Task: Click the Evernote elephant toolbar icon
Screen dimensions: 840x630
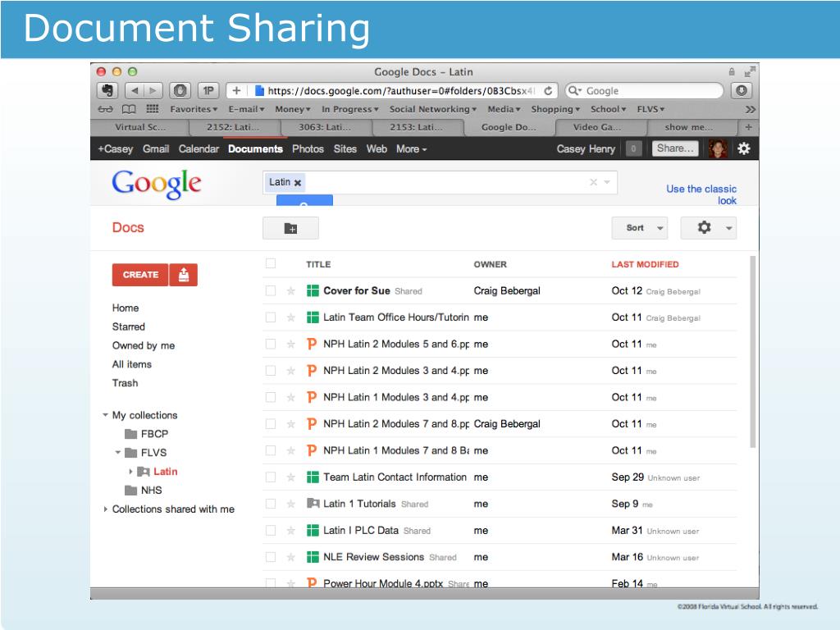Action: (x=107, y=90)
